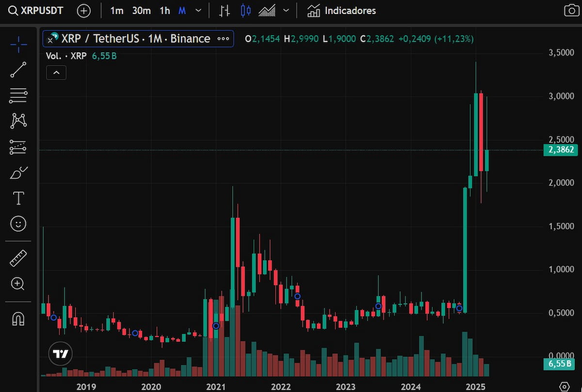
Task: Select the trend line tool
Action: coord(18,70)
